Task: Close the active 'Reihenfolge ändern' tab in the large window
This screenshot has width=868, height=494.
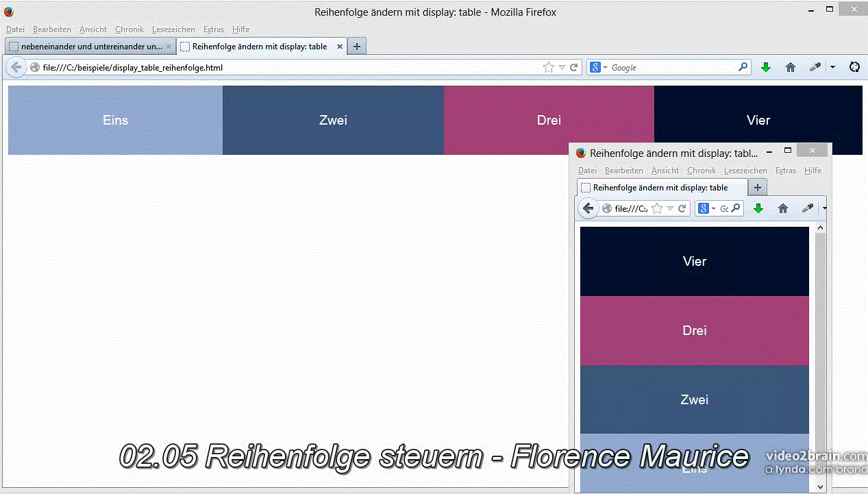Action: [341, 47]
